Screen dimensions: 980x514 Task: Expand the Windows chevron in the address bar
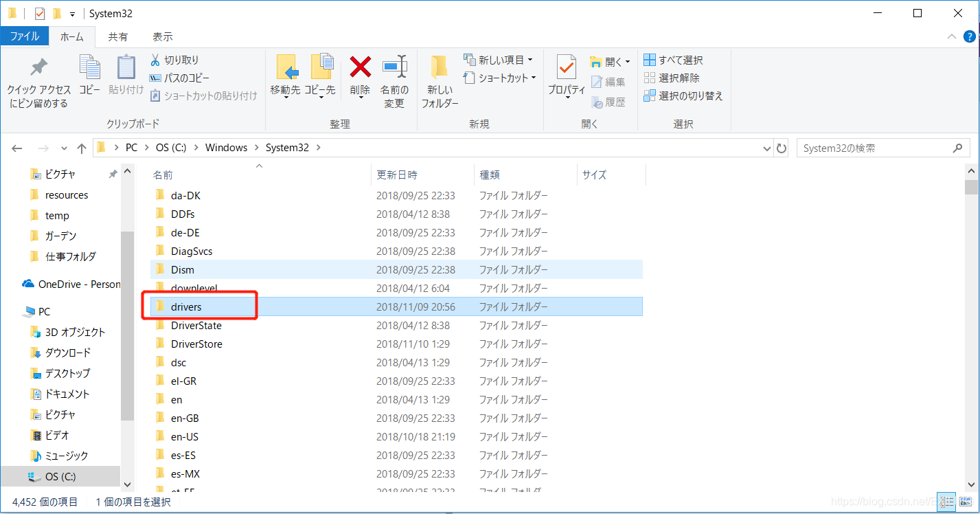tap(256, 148)
